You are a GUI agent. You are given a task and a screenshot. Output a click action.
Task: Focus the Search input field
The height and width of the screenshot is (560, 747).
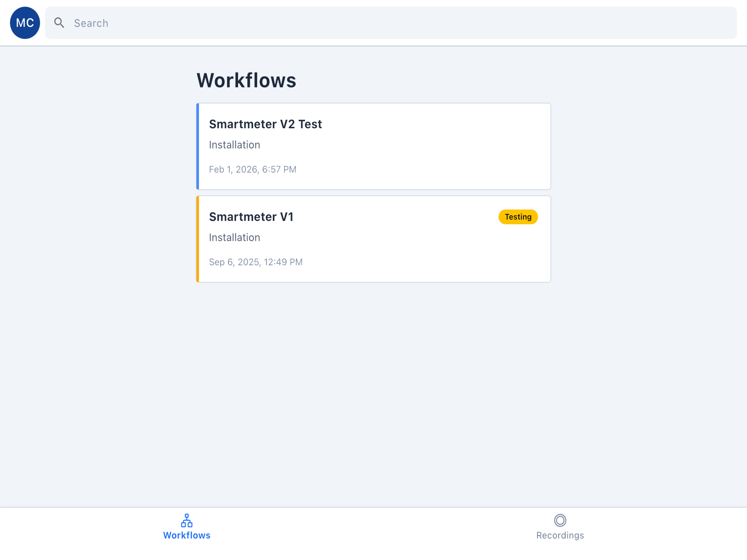pyautogui.click(x=391, y=23)
